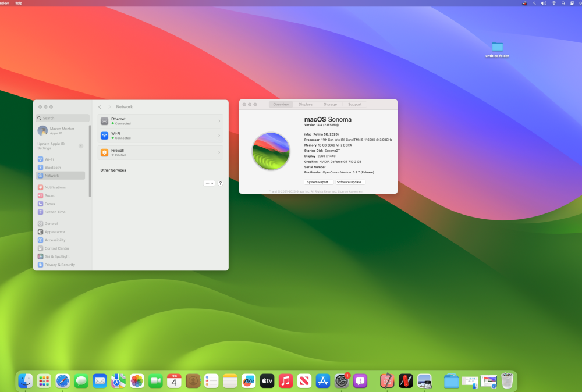Viewport: 582px width, 392px height.
Task: Expand the Wi-Fi row in Network pane
Action: pyautogui.click(x=161, y=136)
